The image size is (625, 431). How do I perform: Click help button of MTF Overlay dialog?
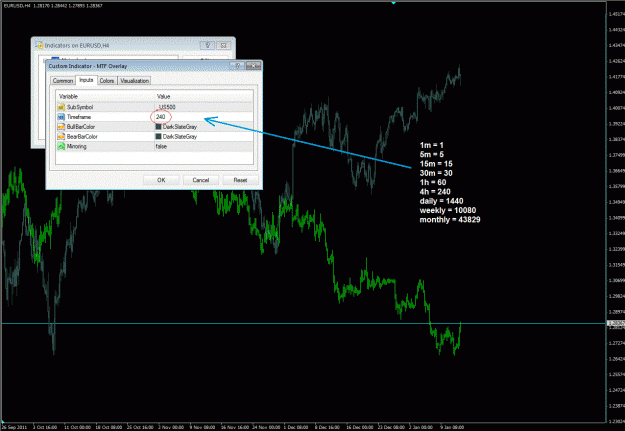pyautogui.click(x=238, y=66)
